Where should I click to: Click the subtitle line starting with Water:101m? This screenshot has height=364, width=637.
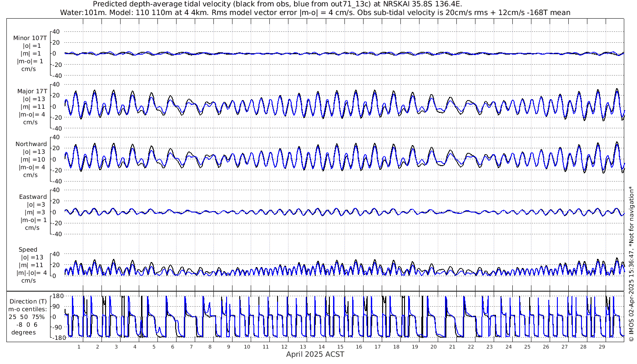[x=315, y=12]
